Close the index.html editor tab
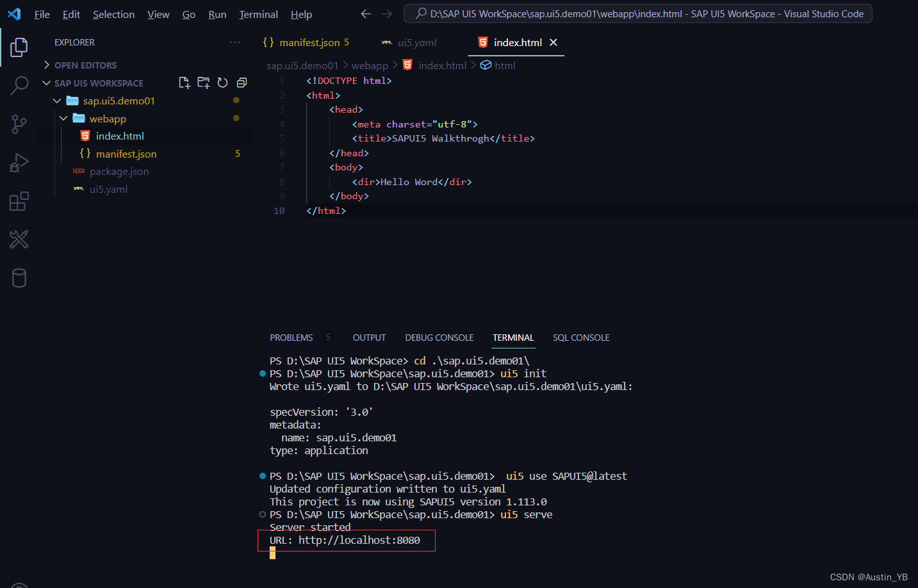The image size is (918, 588). point(553,42)
